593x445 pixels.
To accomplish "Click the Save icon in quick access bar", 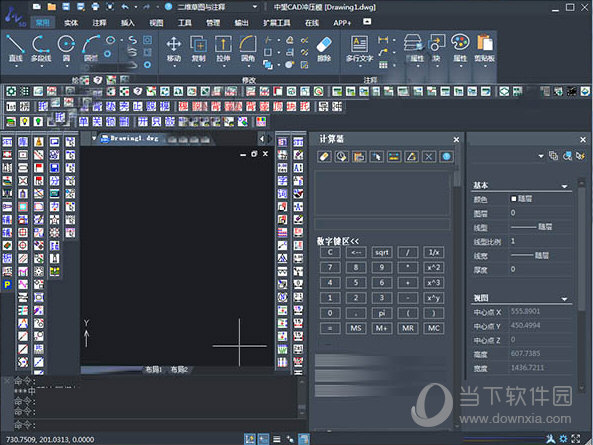I will click(66, 6).
